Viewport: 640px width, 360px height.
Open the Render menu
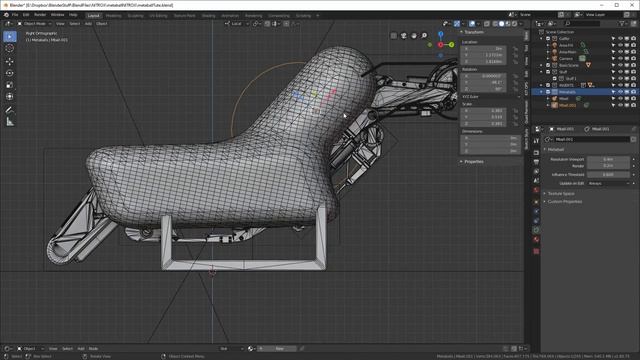pos(40,15)
